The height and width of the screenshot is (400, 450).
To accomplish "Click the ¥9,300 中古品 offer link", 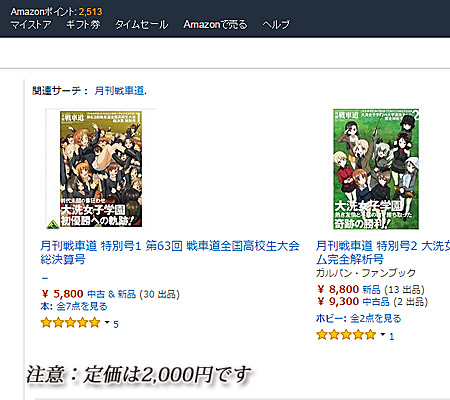I will coord(372,301).
